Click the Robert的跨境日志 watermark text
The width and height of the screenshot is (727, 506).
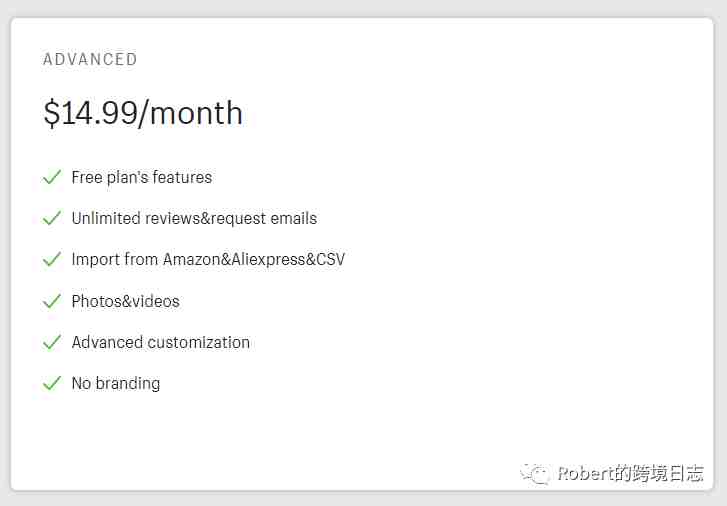[631, 473]
